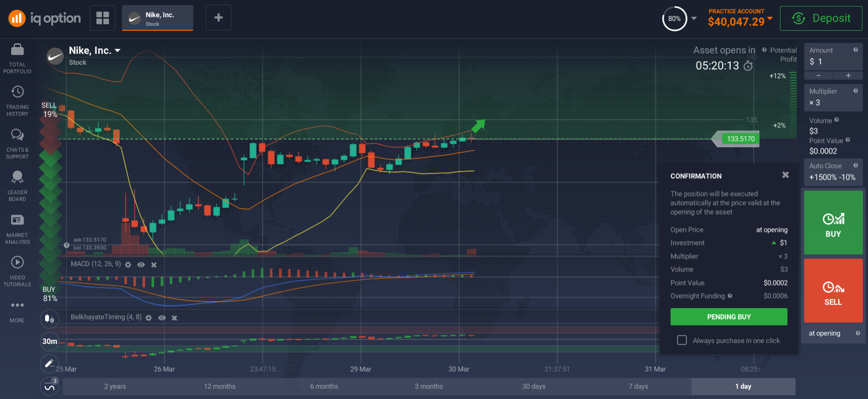The width and height of the screenshot is (868, 399).
Task: Click the Auto Close help icon
Action: pyautogui.click(x=855, y=165)
